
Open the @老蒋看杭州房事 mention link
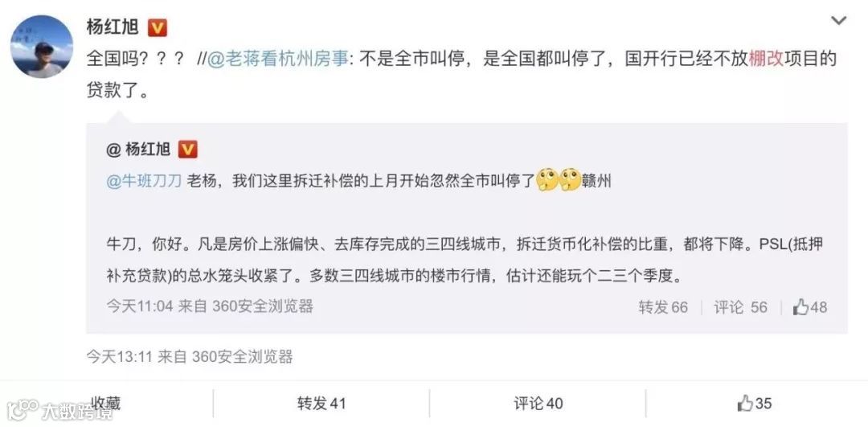278,60
